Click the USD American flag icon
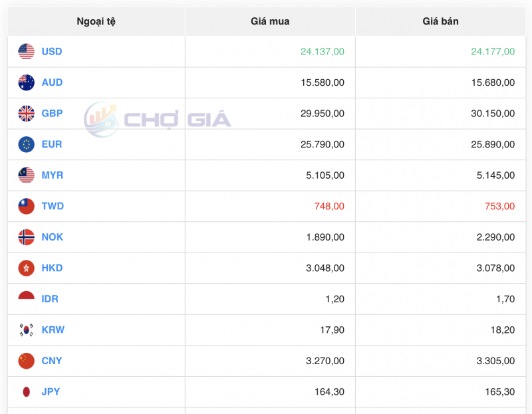This screenshot has height=414, width=532. click(25, 51)
